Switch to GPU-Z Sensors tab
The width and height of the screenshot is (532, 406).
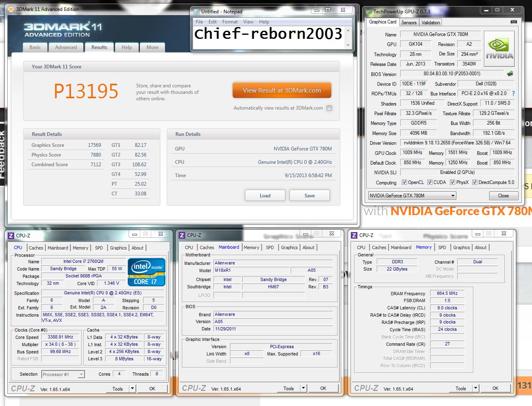409,23
